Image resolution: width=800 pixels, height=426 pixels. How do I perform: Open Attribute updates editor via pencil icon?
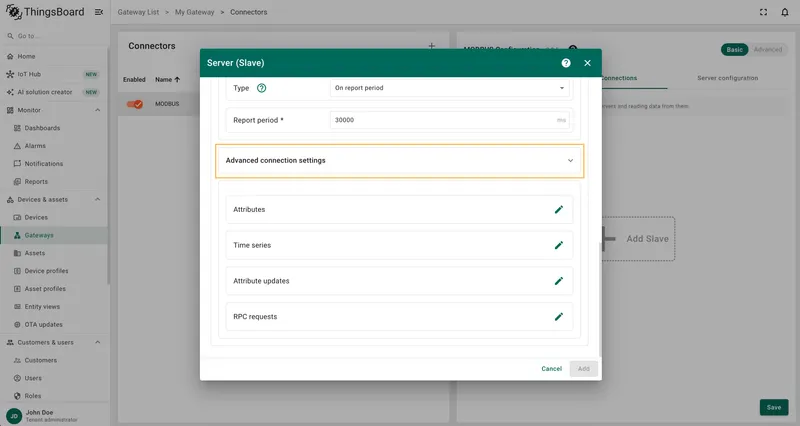click(x=559, y=281)
